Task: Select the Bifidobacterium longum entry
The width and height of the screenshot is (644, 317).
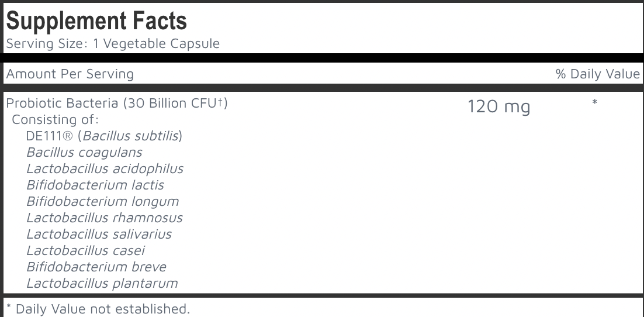Action: (102, 202)
